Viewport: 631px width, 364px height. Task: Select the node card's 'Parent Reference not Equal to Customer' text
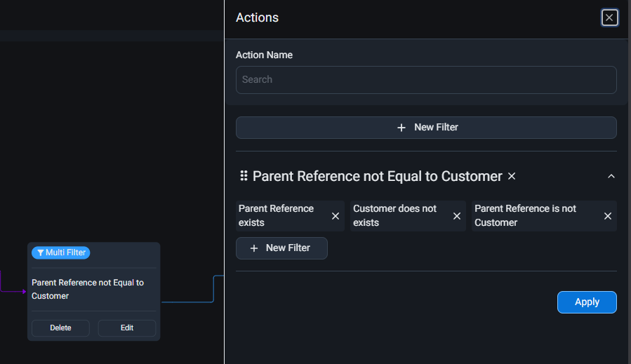click(x=88, y=289)
